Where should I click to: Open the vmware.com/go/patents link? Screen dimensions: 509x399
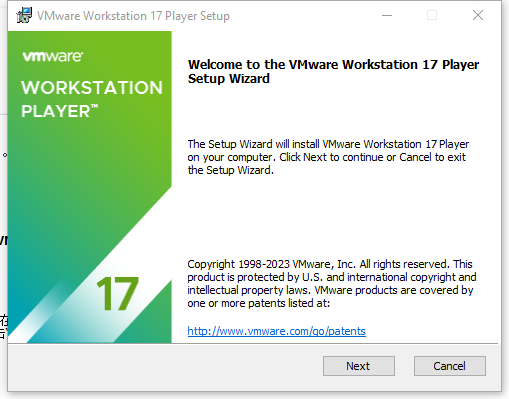point(276,331)
